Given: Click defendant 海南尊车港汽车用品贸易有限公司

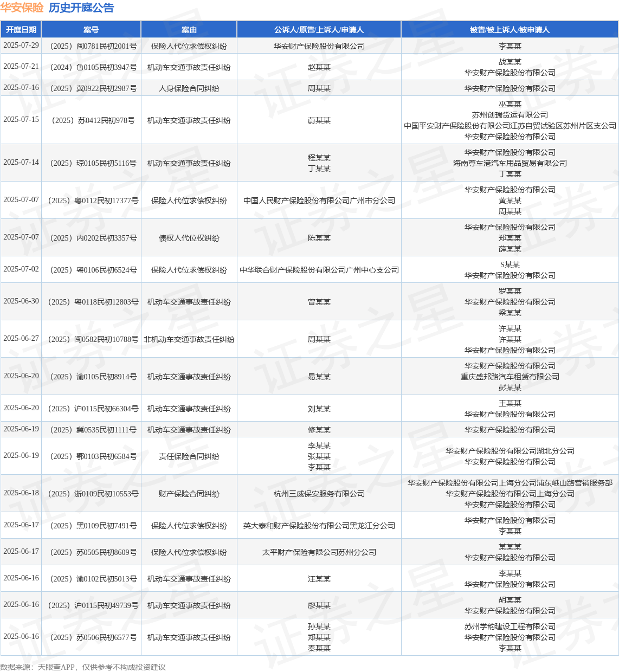Looking at the screenshot, I should click(510, 163).
